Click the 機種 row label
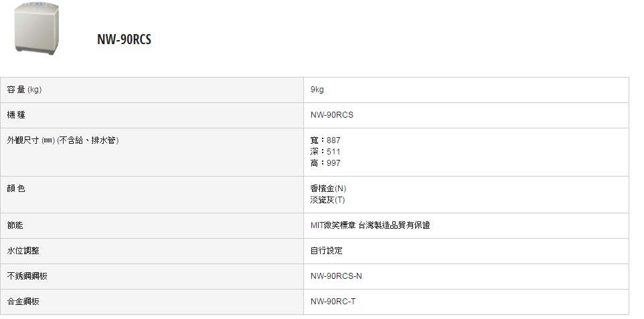Screen dimensions: 644x319 click(16, 115)
